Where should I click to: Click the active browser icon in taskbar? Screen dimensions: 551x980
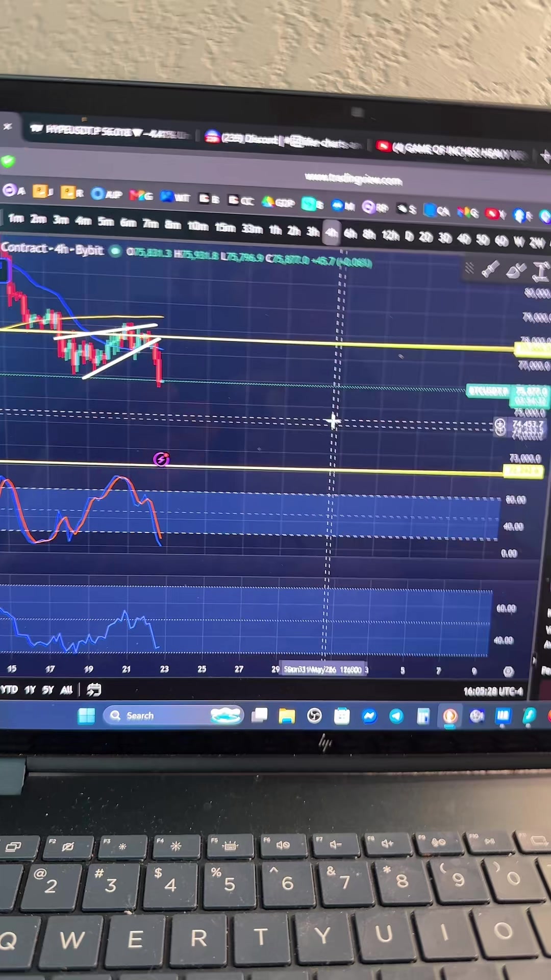[449, 717]
